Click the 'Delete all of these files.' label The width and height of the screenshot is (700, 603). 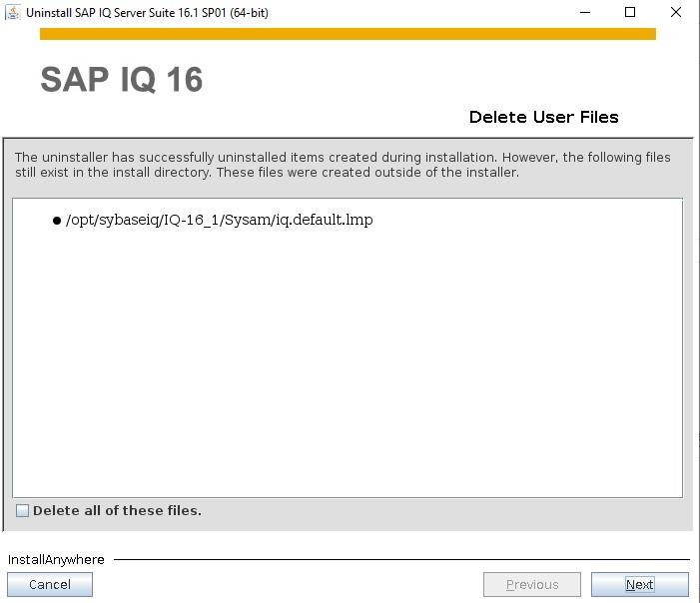tap(117, 510)
